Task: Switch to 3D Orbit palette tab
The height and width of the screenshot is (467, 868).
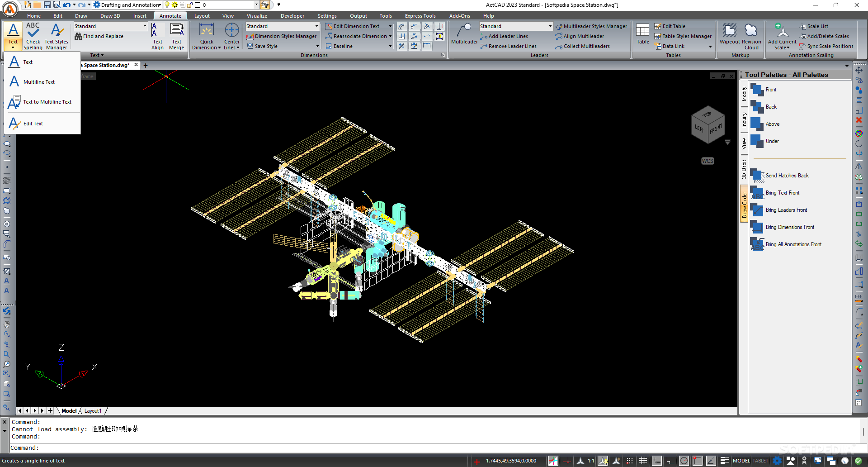Action: tap(744, 169)
